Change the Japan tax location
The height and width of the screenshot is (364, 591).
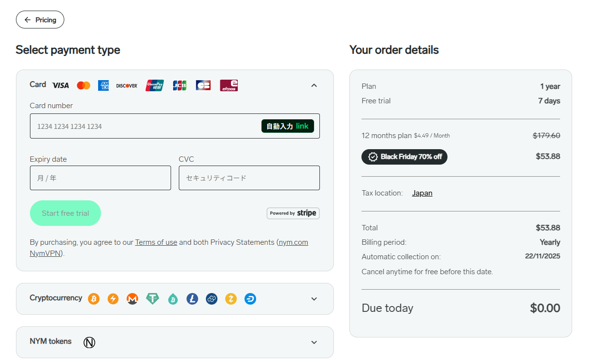click(x=422, y=193)
